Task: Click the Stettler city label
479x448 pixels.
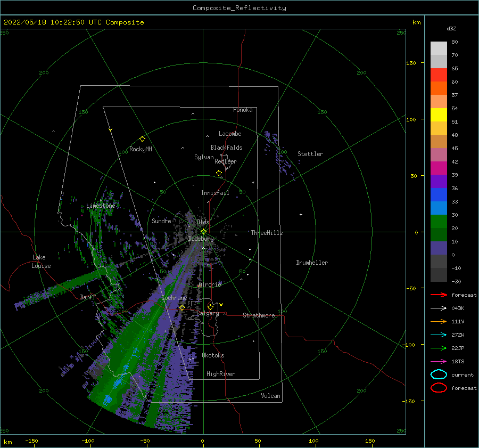Action: point(310,154)
